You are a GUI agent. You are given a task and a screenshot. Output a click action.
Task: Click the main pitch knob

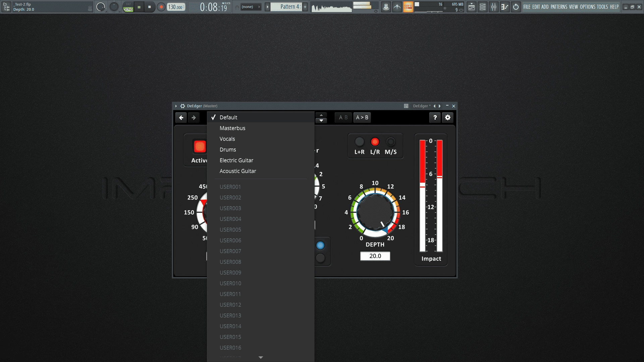tap(114, 7)
